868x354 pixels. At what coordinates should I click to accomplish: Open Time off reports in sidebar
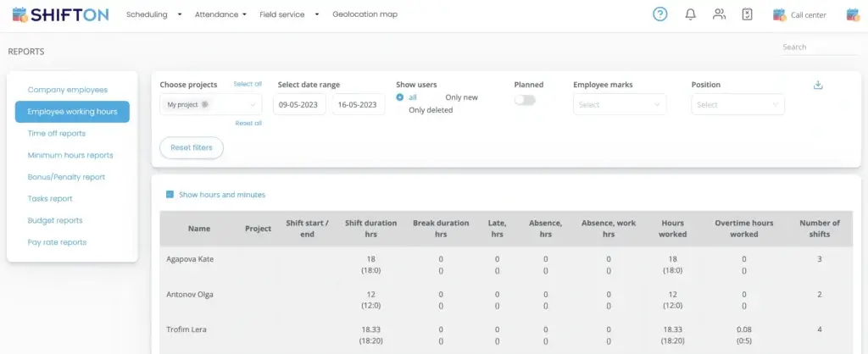56,134
